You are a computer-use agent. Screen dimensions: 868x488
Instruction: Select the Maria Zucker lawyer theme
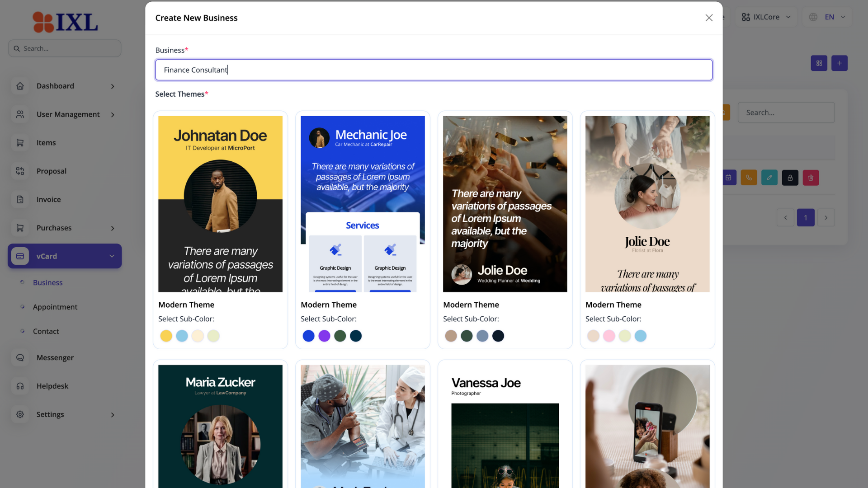220,426
